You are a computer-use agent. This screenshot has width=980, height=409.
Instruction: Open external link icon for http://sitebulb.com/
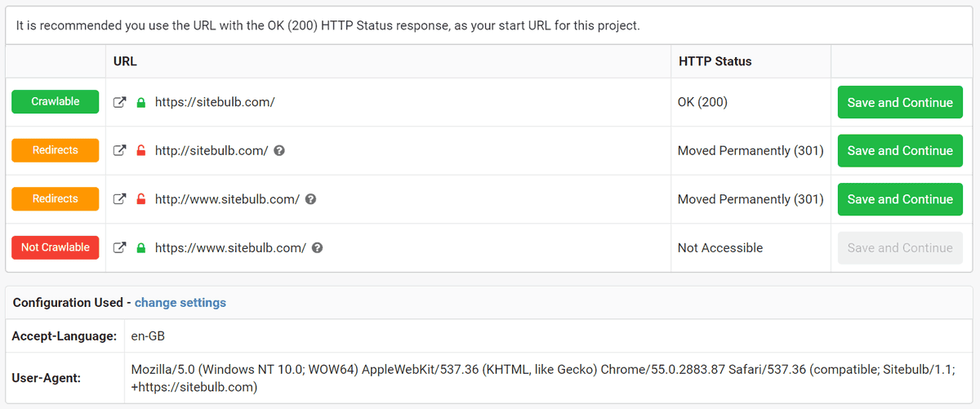(x=119, y=151)
